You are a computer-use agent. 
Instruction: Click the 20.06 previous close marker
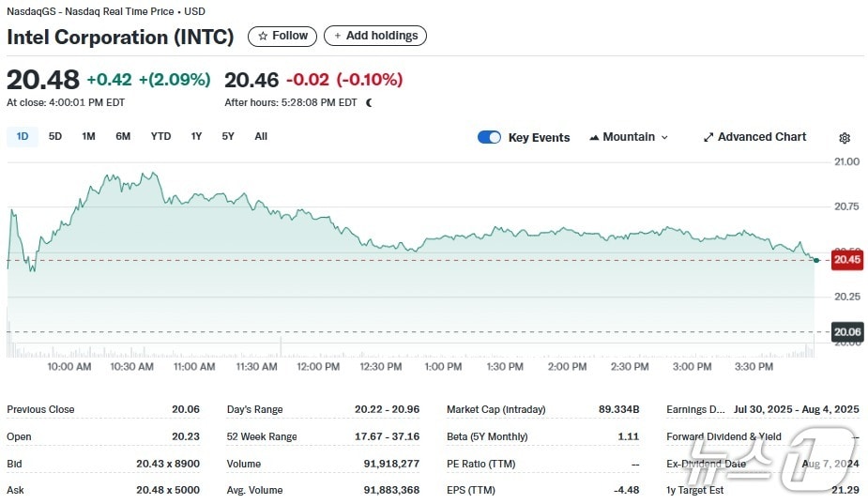(x=846, y=332)
